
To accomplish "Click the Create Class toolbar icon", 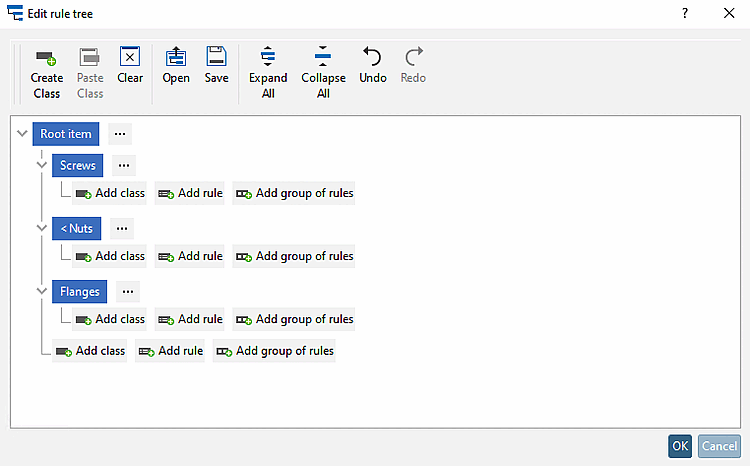I will 46,72.
